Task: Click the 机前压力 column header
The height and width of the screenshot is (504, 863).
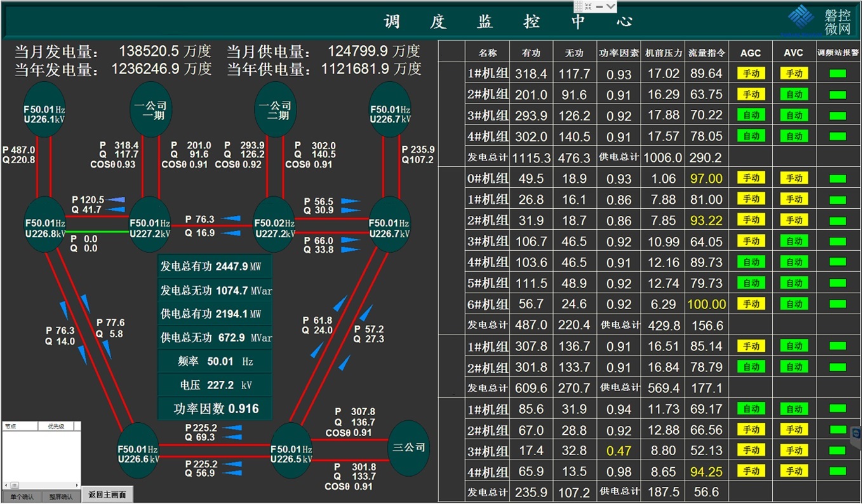Action: pyautogui.click(x=663, y=53)
